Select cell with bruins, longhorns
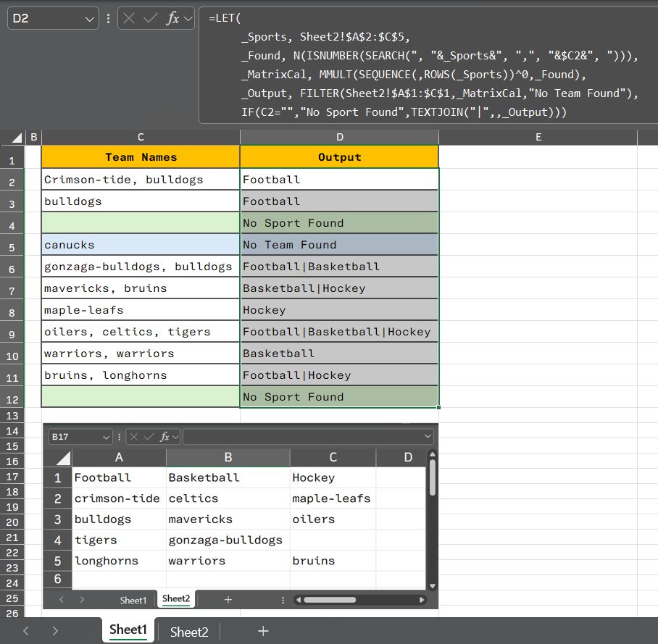 click(141, 375)
